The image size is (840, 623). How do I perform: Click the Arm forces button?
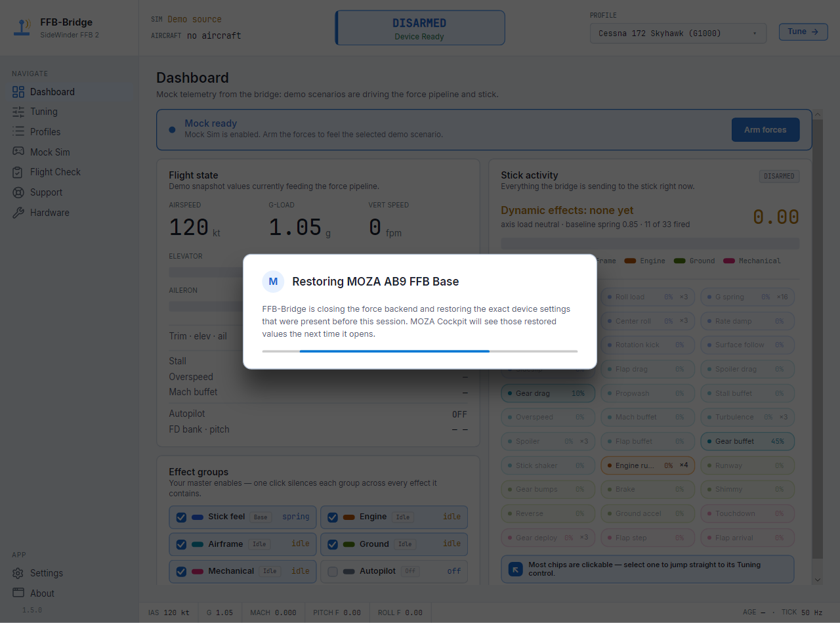click(765, 130)
